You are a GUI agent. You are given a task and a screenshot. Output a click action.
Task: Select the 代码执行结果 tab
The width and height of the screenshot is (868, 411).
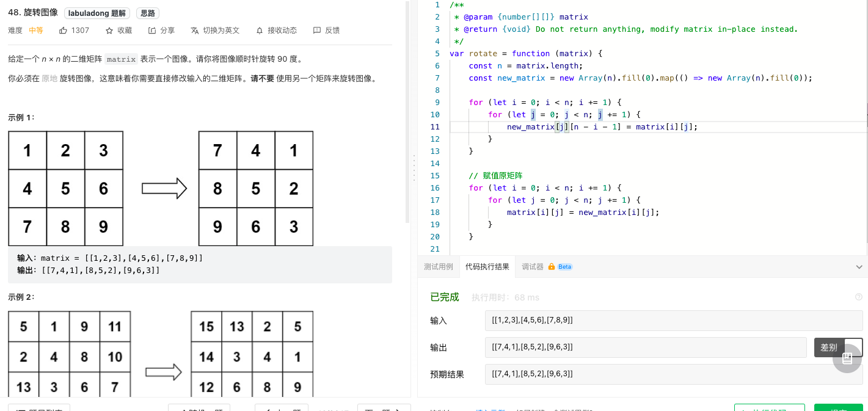coord(487,267)
